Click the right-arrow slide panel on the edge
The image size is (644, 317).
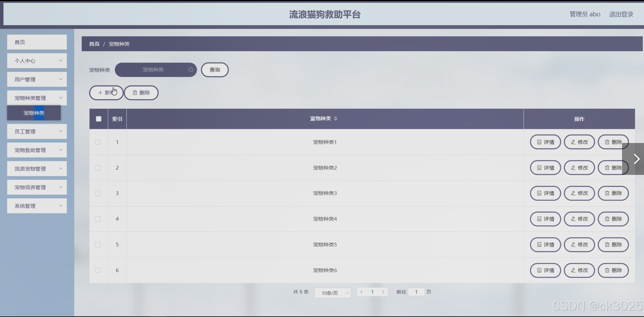pos(636,159)
